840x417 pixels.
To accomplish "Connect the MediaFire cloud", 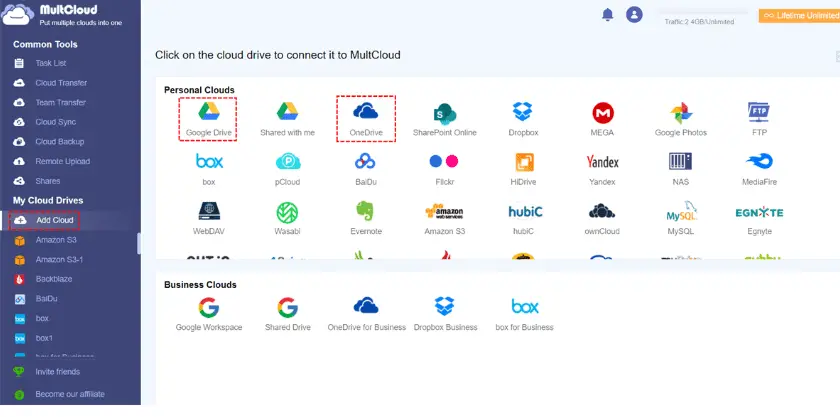I will 759,168.
